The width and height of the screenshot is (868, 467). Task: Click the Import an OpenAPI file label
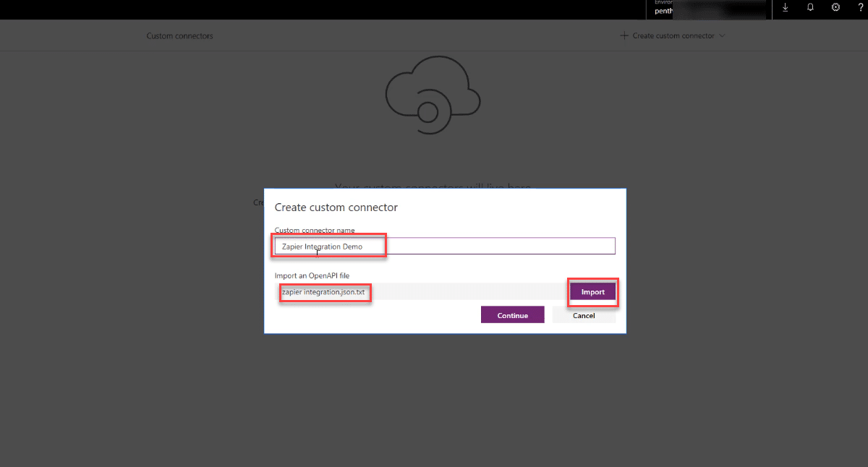click(312, 275)
